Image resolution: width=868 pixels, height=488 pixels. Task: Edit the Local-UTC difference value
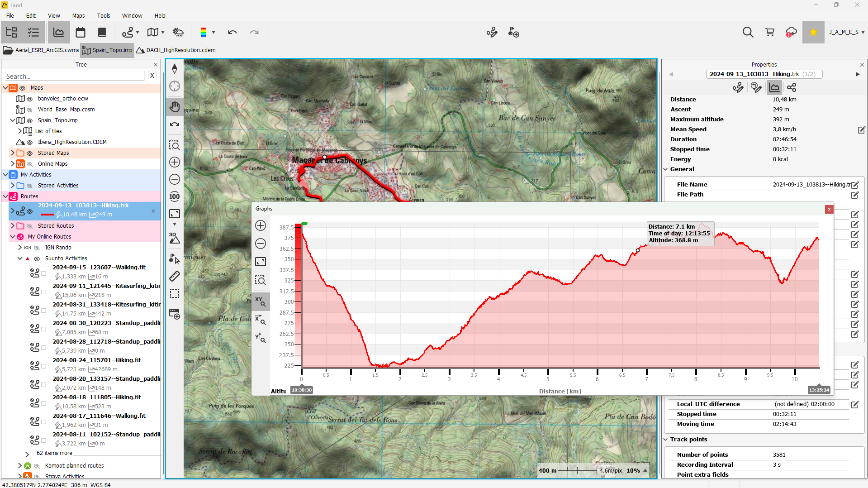click(854, 405)
